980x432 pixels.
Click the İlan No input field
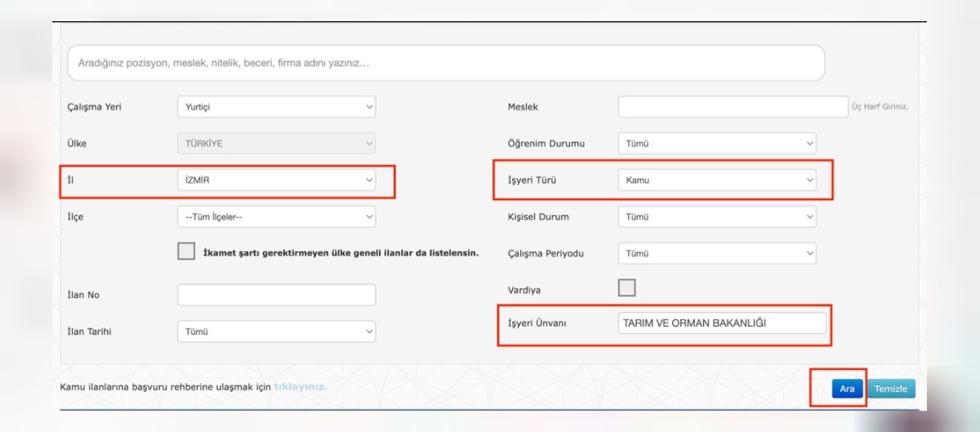[x=276, y=295]
